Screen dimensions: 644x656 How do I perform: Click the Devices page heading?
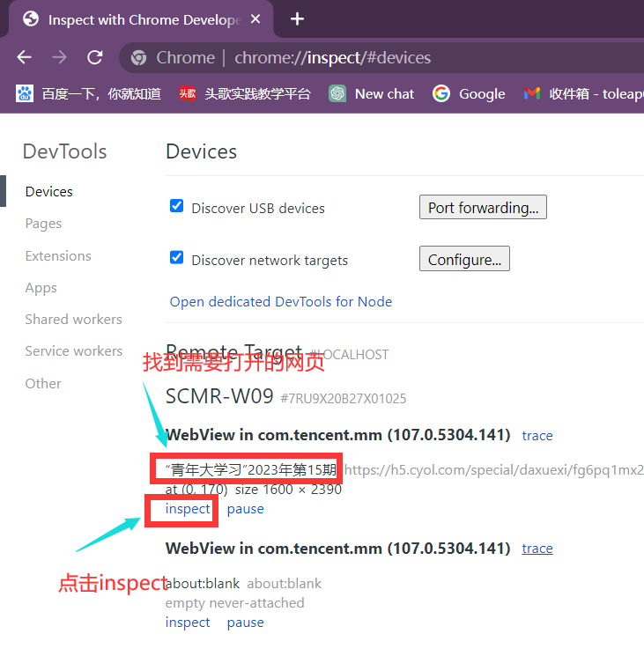201,151
